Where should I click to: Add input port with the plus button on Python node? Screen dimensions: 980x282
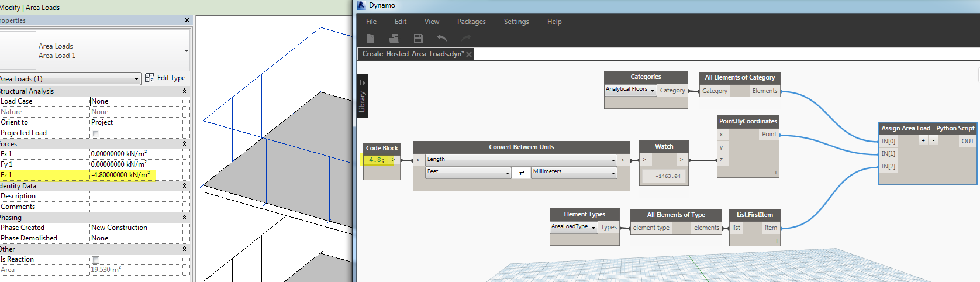923,140
